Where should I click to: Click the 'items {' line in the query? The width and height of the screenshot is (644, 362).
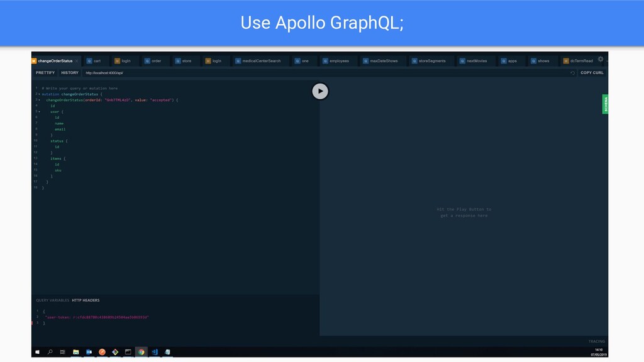pos(58,159)
